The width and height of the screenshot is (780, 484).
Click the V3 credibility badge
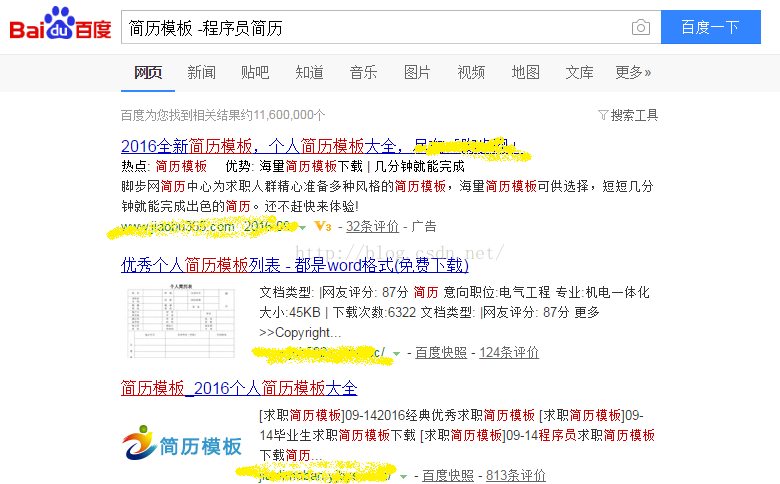coord(323,226)
